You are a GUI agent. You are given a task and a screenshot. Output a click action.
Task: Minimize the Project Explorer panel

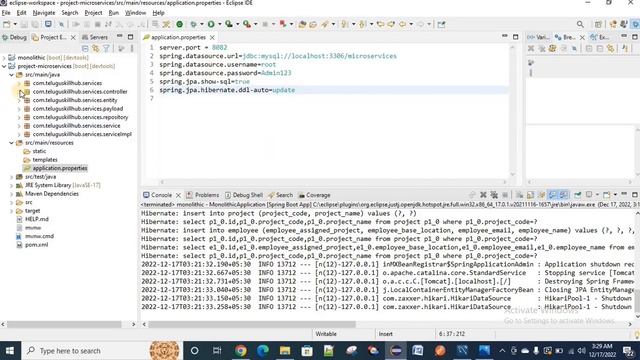click(x=120, y=37)
